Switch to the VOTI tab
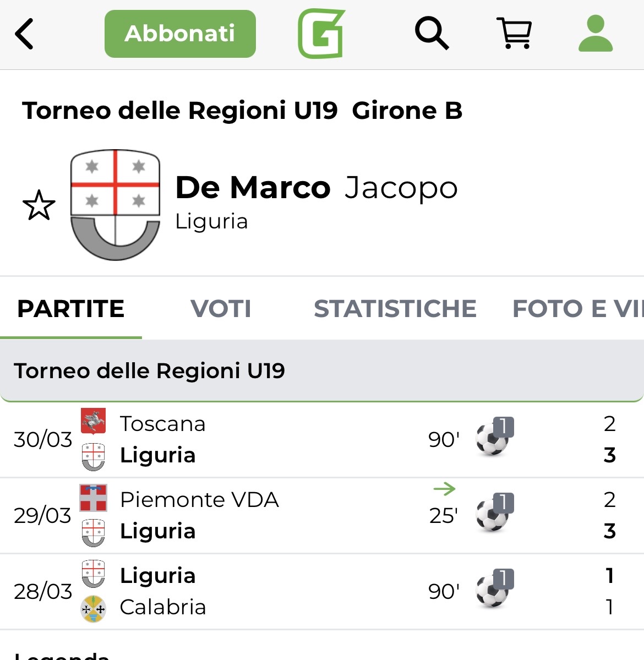 pyautogui.click(x=221, y=309)
